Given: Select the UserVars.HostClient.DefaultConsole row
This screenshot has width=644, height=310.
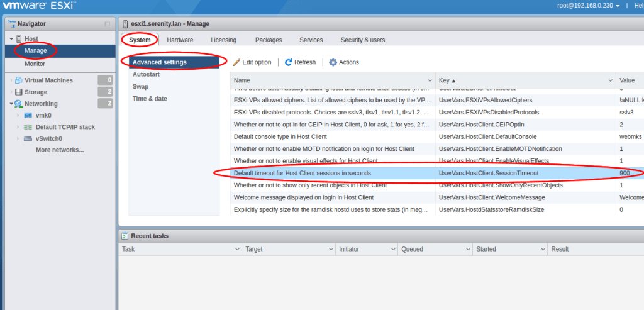Looking at the screenshot, I should pyautogui.click(x=437, y=136).
